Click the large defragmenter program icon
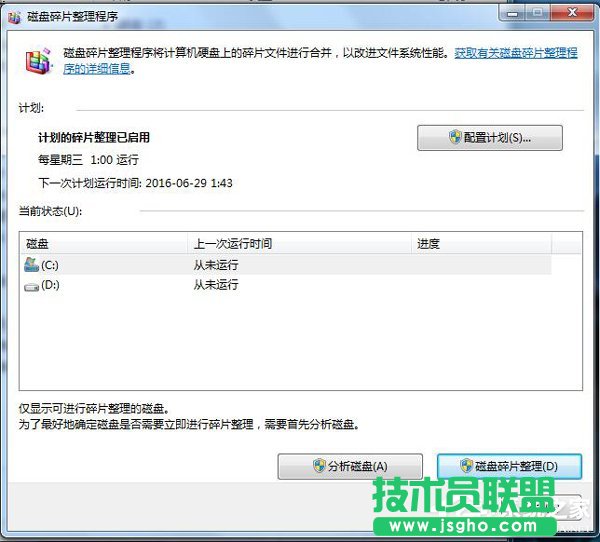 (38, 61)
